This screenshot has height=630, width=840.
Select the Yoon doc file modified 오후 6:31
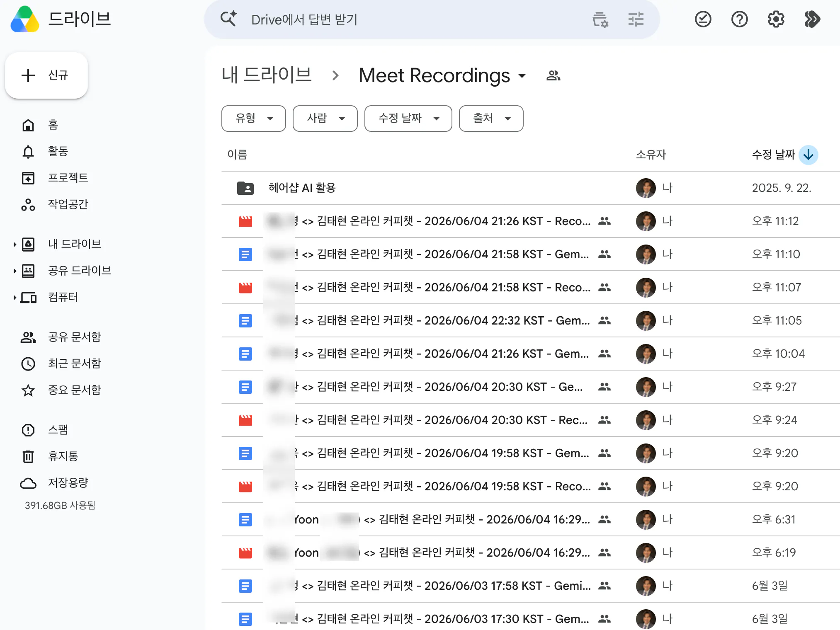[x=531, y=519]
